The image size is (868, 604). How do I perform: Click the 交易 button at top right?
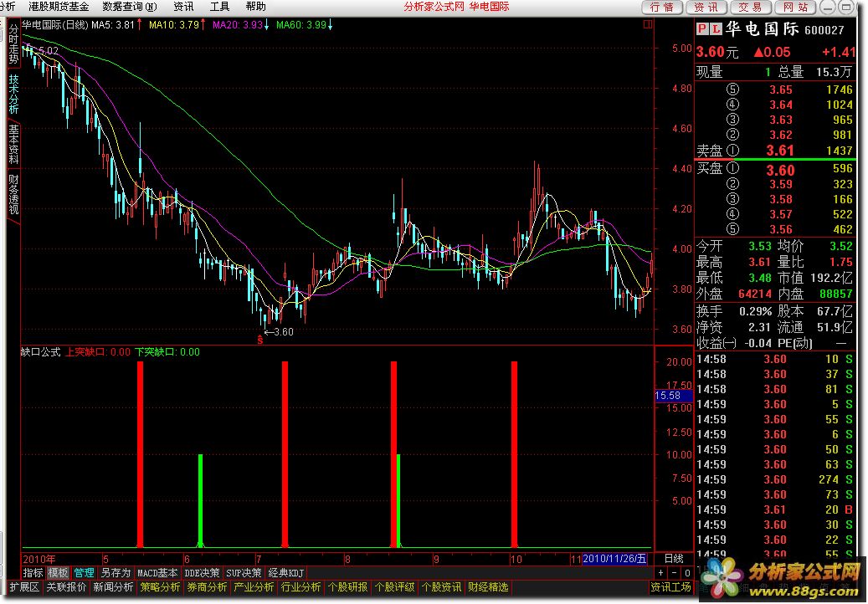(x=750, y=8)
